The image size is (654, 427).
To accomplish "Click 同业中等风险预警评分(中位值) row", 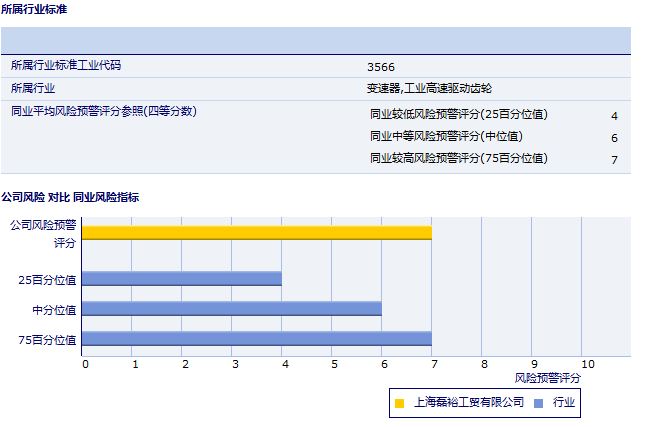I will pos(446,136).
